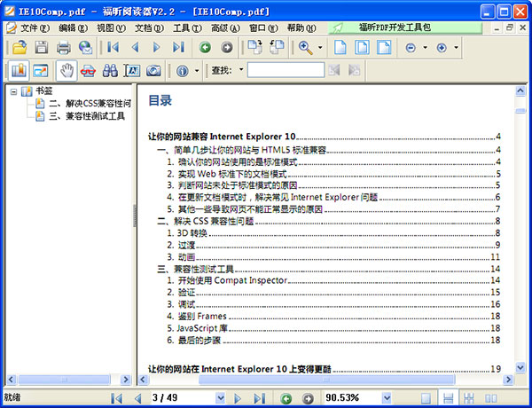Click the document horizontal scrollbar right arrow

click(x=508, y=379)
